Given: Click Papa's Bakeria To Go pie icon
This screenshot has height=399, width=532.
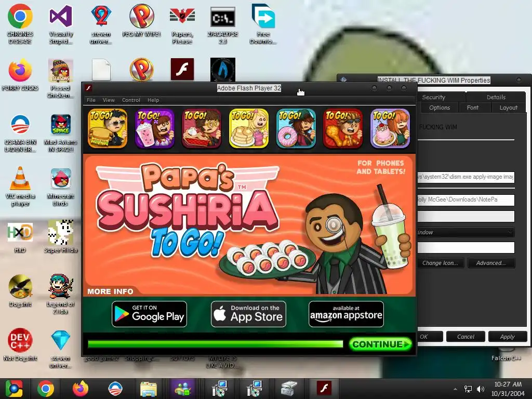Looking at the screenshot, I should (x=202, y=128).
